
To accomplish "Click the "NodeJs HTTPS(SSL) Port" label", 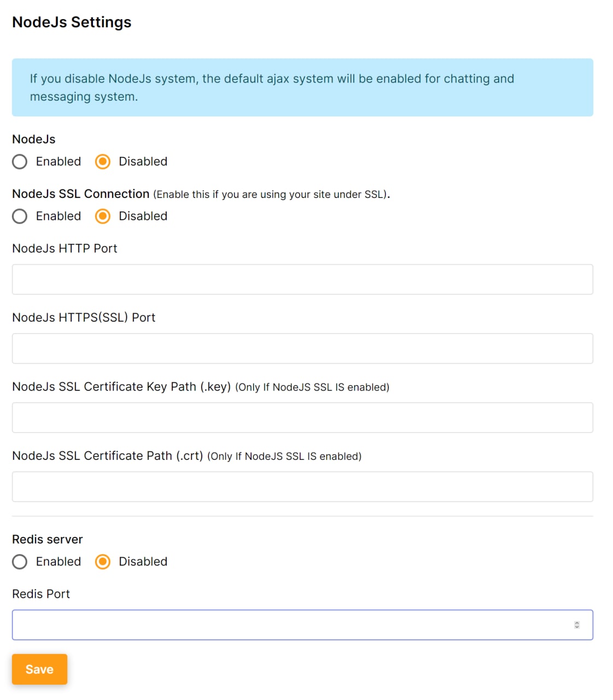I will pyautogui.click(x=84, y=318).
